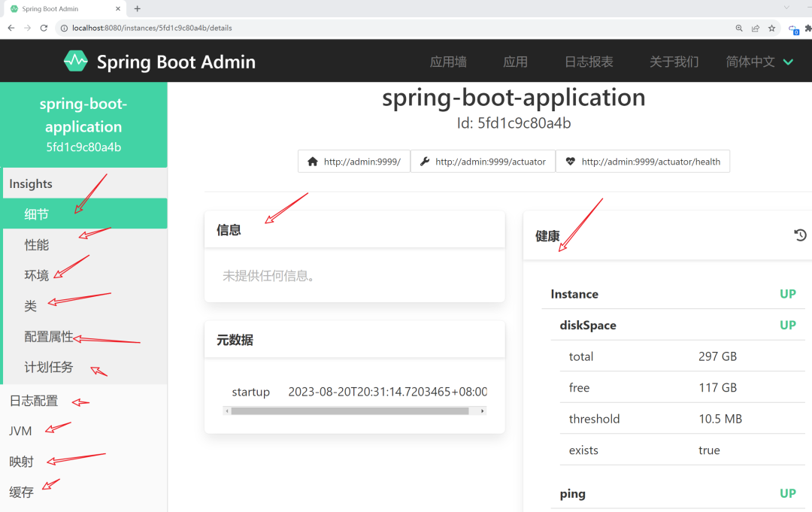Click the wrench icon for the actuator URL
The width and height of the screenshot is (812, 512).
click(x=425, y=162)
